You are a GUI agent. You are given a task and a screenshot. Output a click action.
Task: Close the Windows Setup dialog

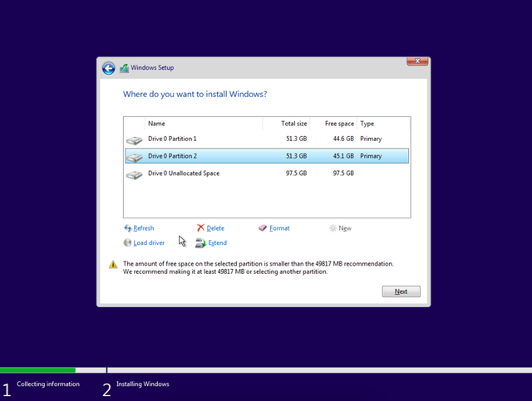(x=417, y=61)
